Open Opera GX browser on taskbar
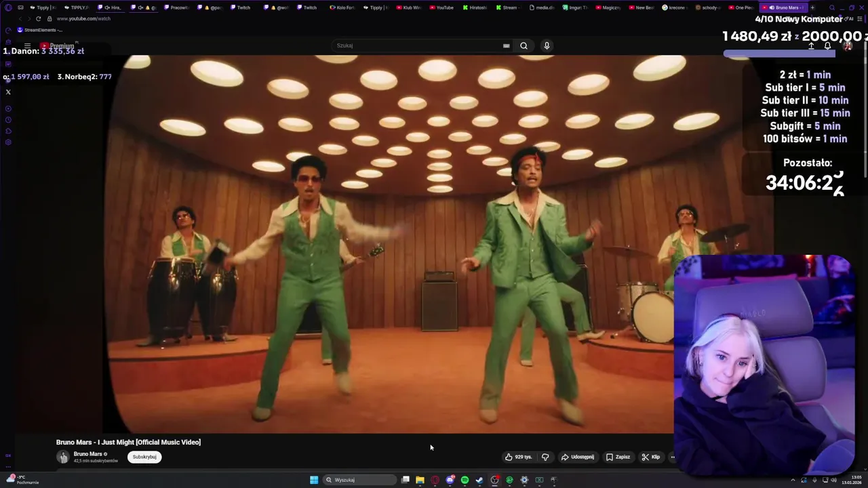Image resolution: width=868 pixels, height=488 pixels. pyautogui.click(x=435, y=480)
